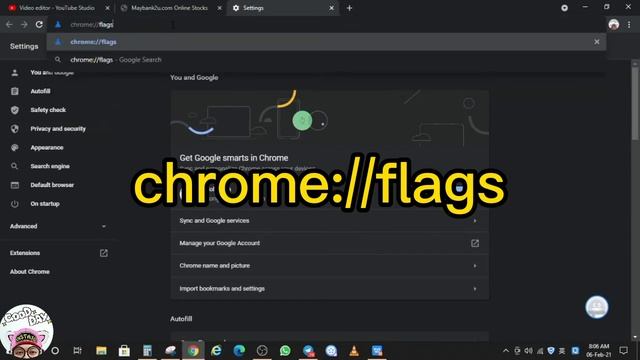Image resolution: width=640 pixels, height=360 pixels.
Task: Click the Autofill clipboard icon in sidebar
Action: (15, 91)
